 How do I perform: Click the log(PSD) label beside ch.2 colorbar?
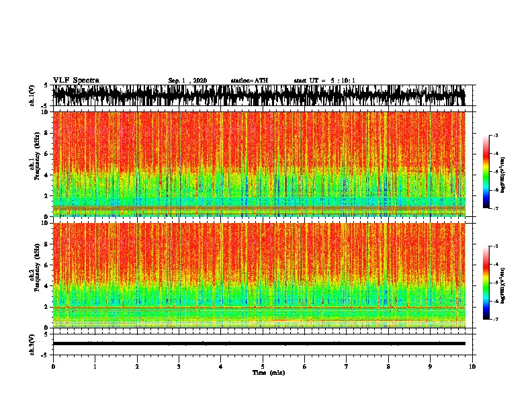coord(502,286)
